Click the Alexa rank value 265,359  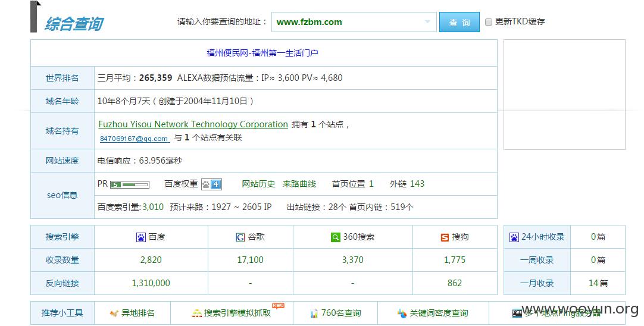click(156, 78)
